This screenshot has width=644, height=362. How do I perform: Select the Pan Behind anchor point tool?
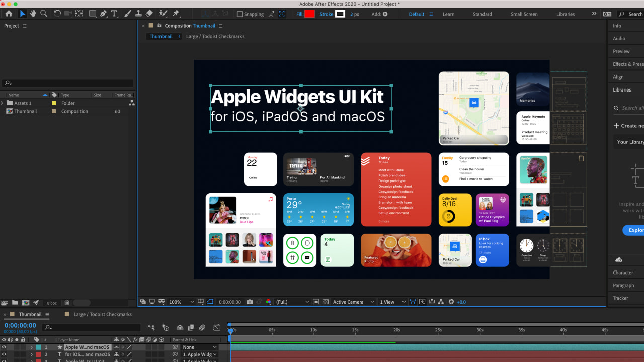(x=79, y=14)
